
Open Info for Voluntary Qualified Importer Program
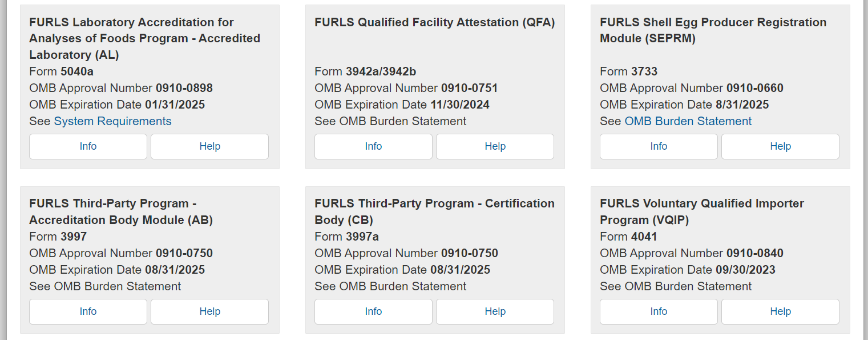click(659, 311)
